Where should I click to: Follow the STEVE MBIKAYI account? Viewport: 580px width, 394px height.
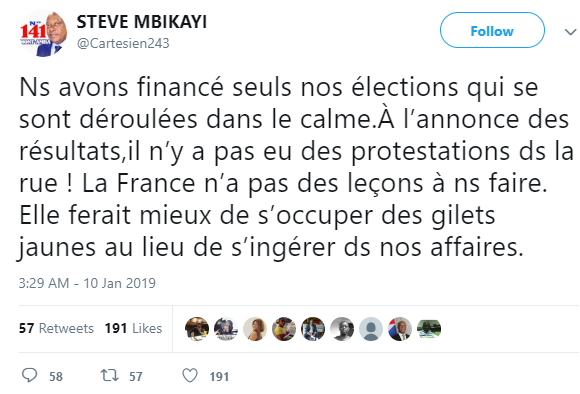pos(492,30)
